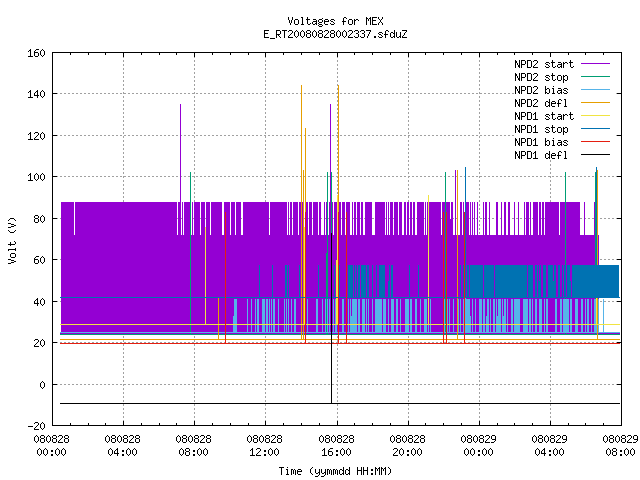Click the y-axis value 80
This screenshot has width=640, height=480.
[x=39, y=219]
